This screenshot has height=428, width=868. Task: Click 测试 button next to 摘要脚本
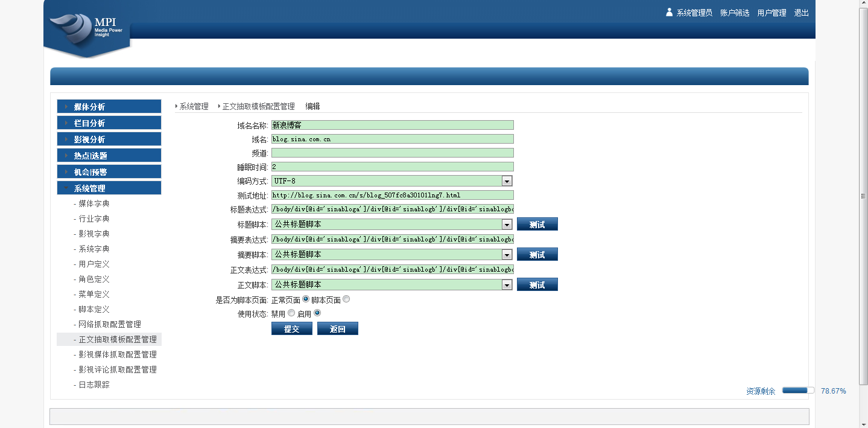(537, 255)
